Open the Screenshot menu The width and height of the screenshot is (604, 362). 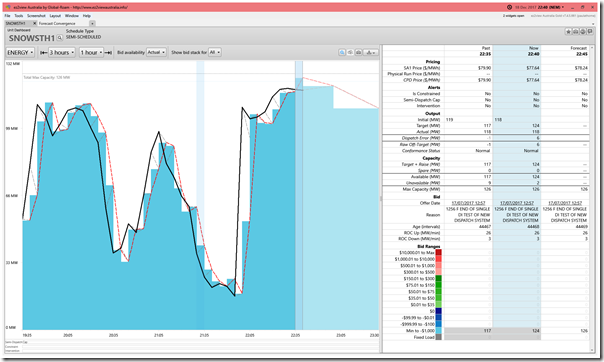[36, 16]
